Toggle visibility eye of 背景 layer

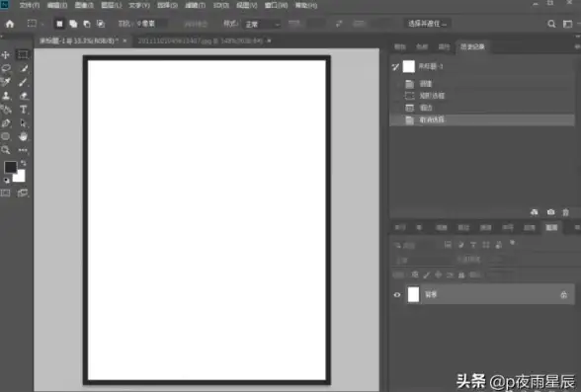tap(397, 294)
